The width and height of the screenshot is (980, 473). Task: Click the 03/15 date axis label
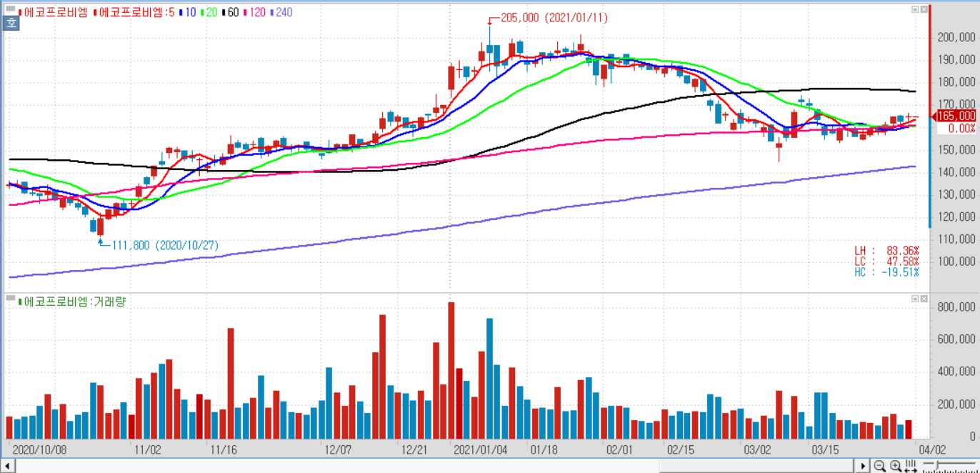825,450
